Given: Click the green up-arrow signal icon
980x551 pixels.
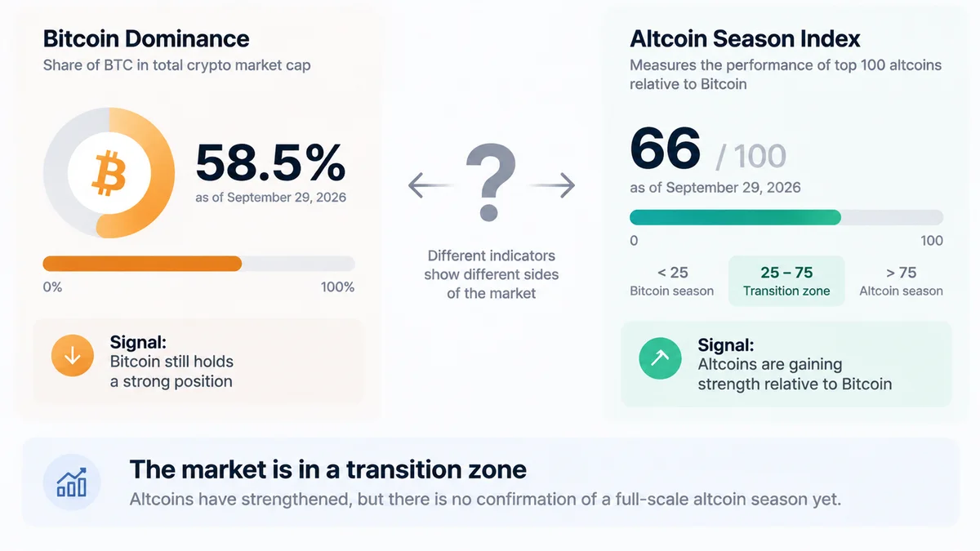Looking at the screenshot, I should point(660,359).
